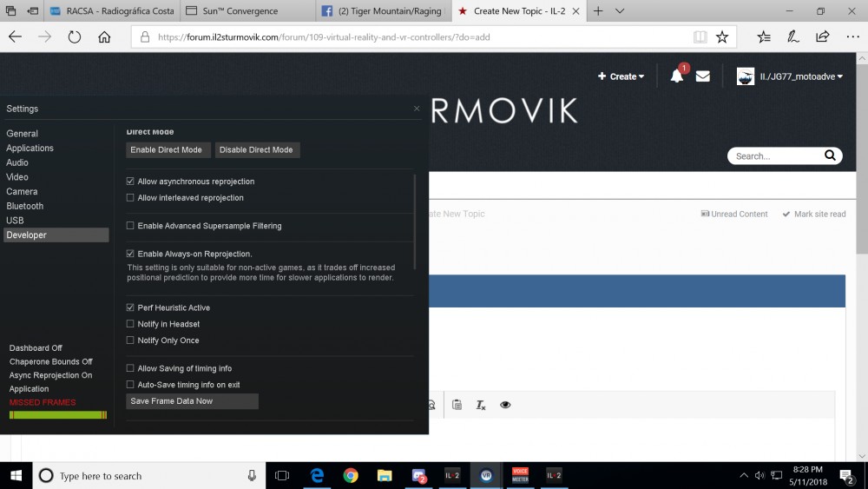This screenshot has width=868, height=489.
Task: Click page scrollbar down arrow
Action: point(861,456)
